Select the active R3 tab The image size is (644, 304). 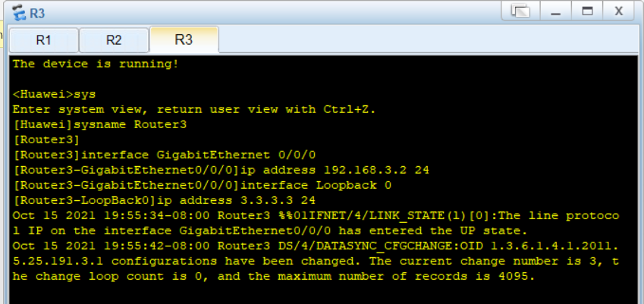point(184,39)
